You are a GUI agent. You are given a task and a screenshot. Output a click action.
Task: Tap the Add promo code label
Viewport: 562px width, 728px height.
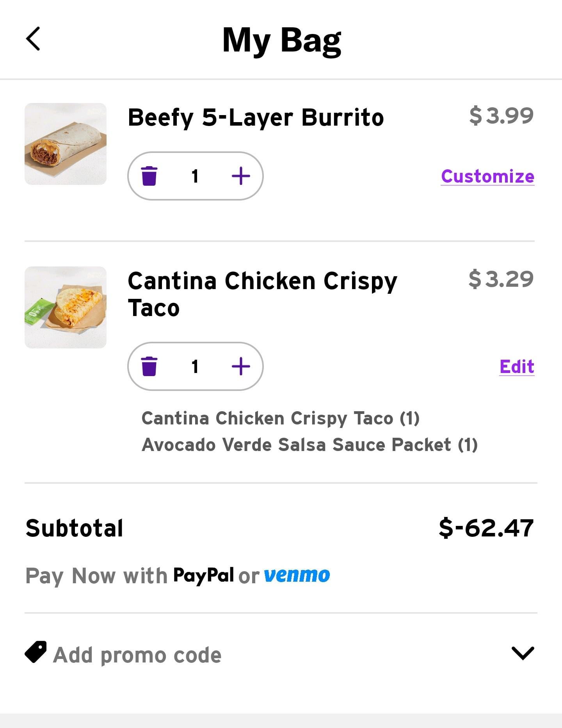(x=137, y=655)
